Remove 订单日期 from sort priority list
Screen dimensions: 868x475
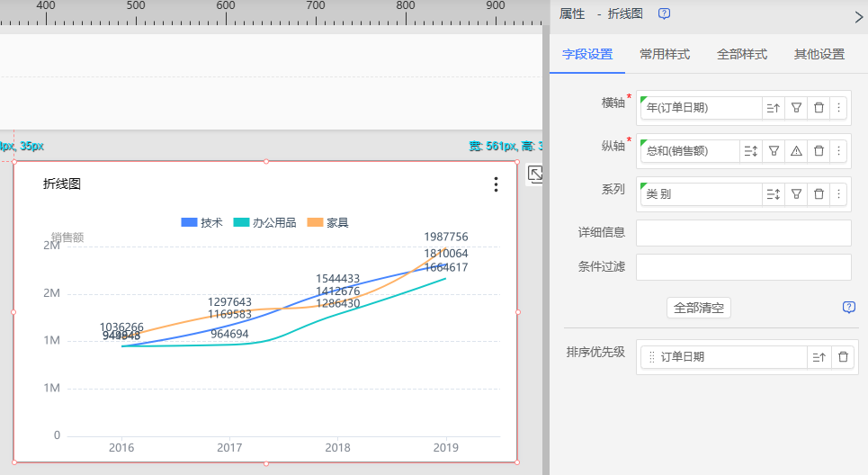click(843, 357)
